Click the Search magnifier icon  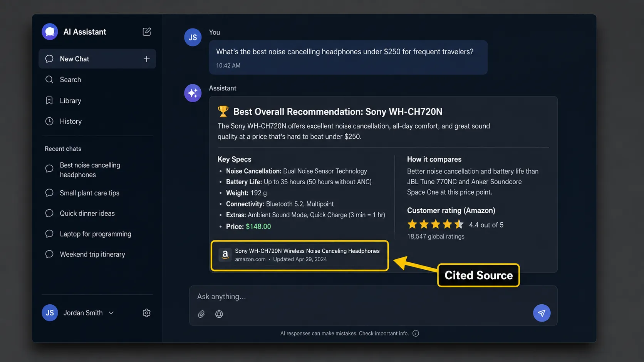click(x=49, y=80)
